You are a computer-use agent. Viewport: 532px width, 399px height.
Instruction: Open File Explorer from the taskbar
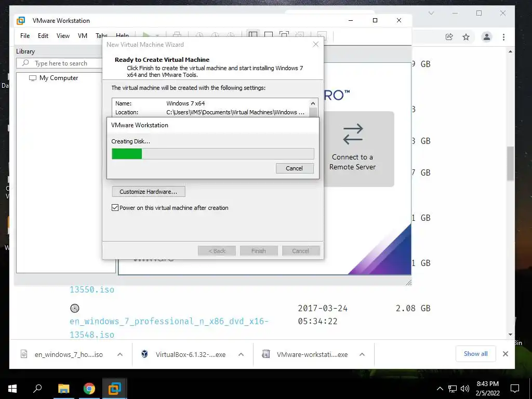63,389
